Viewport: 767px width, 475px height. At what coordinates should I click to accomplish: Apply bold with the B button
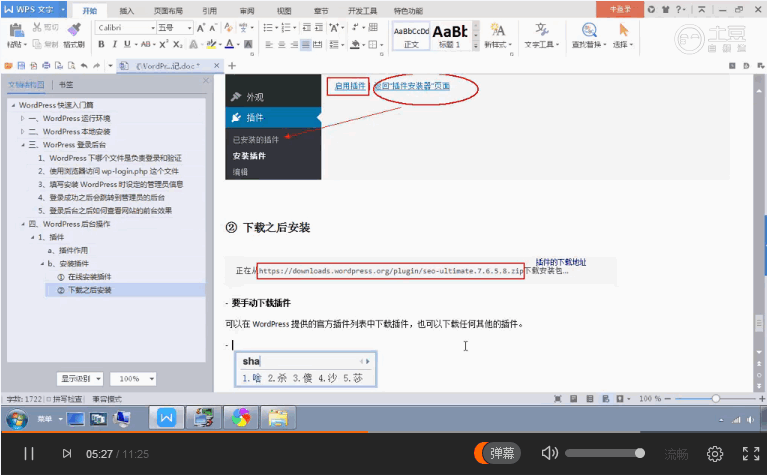pyautogui.click(x=101, y=44)
